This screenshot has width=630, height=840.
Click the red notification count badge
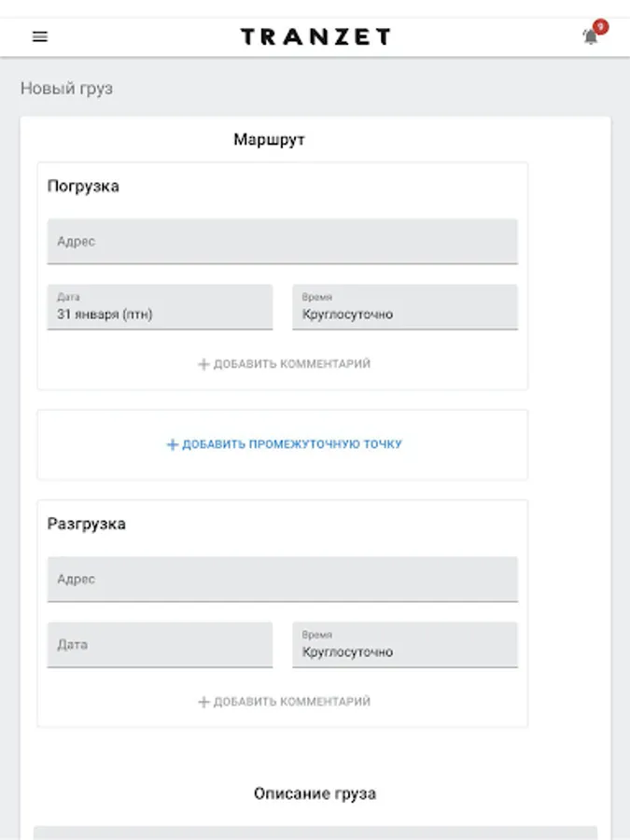click(600, 27)
